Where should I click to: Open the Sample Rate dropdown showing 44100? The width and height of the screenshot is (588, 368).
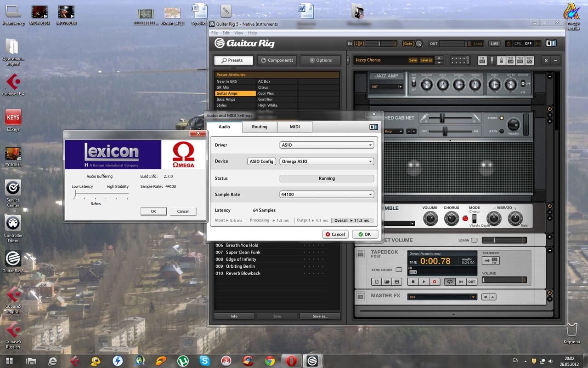point(327,195)
